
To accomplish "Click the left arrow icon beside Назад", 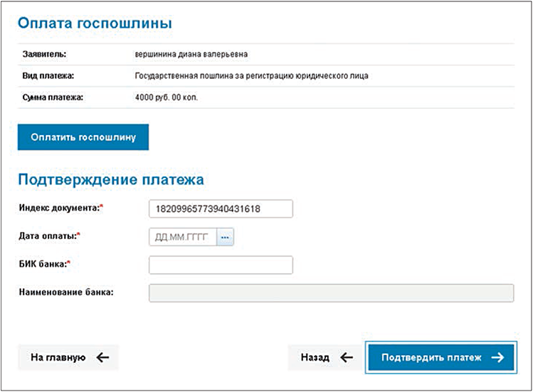I will pos(347,358).
